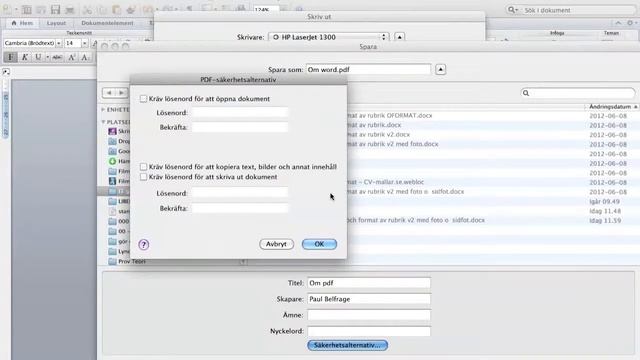Apply strikethrough formatting in Word ribbon
Image resolution: width=640 pixels, height=360 pixels.
(57, 57)
